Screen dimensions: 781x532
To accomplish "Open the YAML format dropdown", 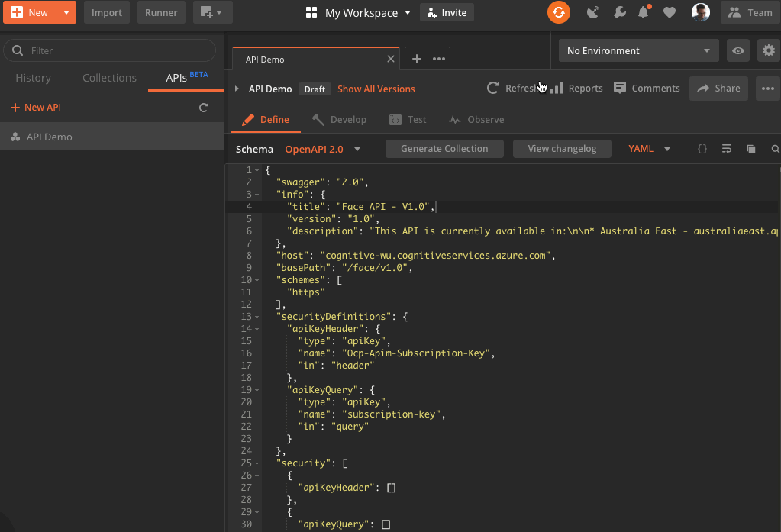I will pyautogui.click(x=649, y=149).
